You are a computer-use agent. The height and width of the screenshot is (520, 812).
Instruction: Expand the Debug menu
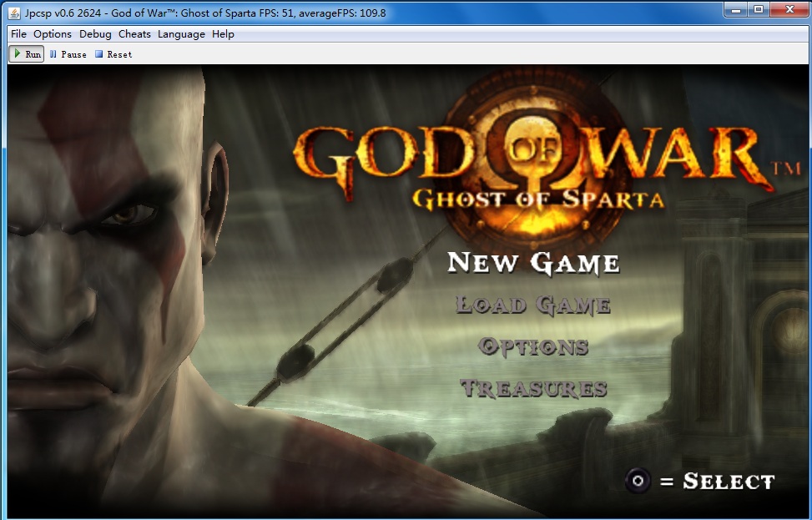(x=95, y=34)
